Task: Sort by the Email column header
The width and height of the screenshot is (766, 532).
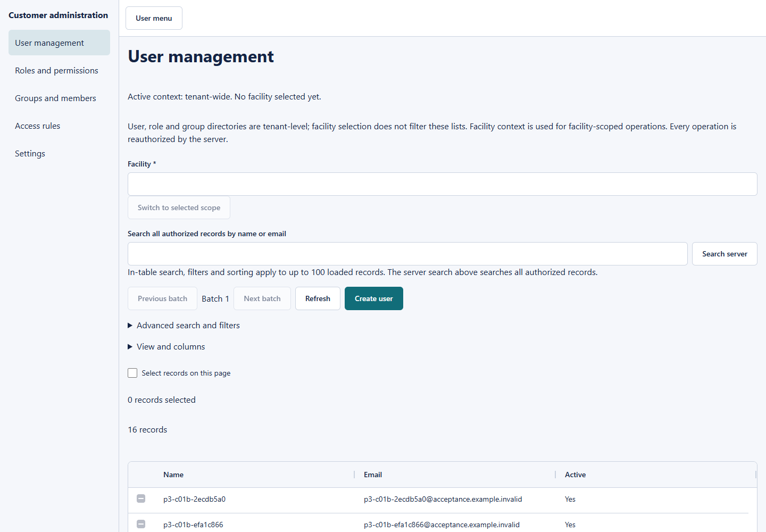Action: [x=373, y=475]
